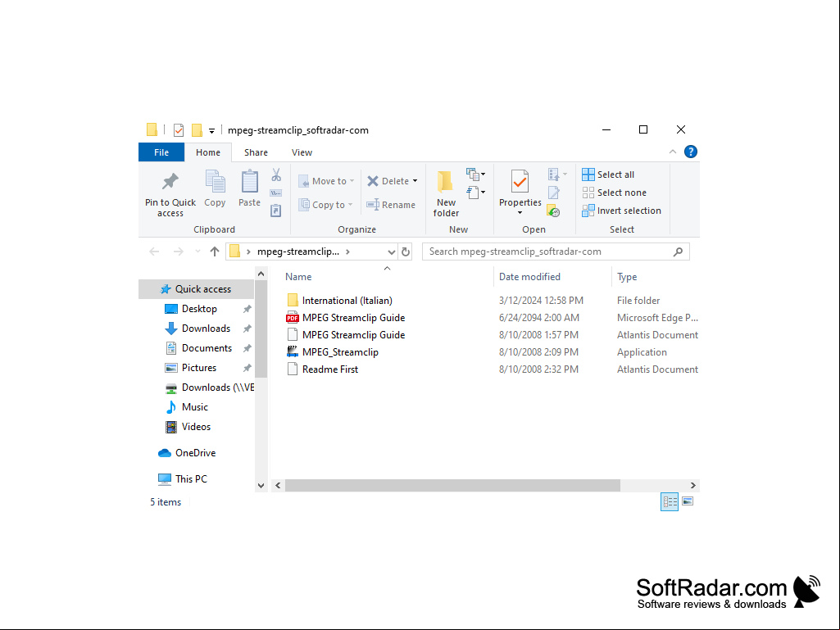Go up one folder level
The height and width of the screenshot is (630, 840).
215,252
